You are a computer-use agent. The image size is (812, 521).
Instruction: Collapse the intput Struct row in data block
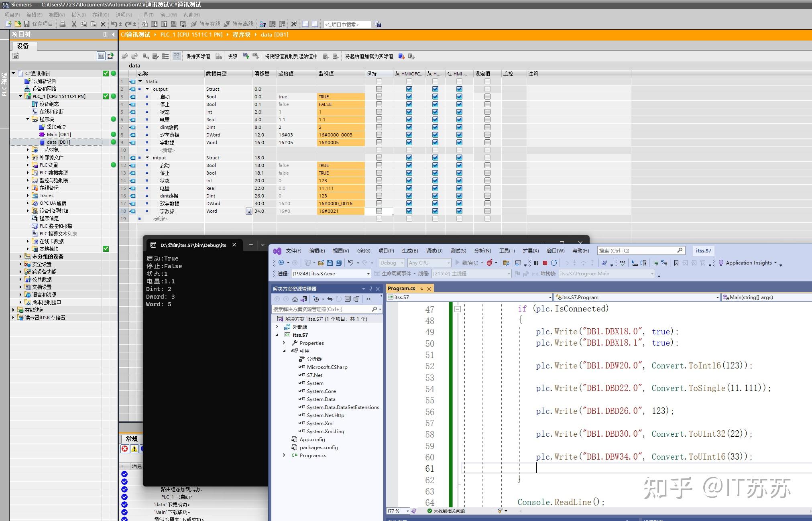coord(147,158)
